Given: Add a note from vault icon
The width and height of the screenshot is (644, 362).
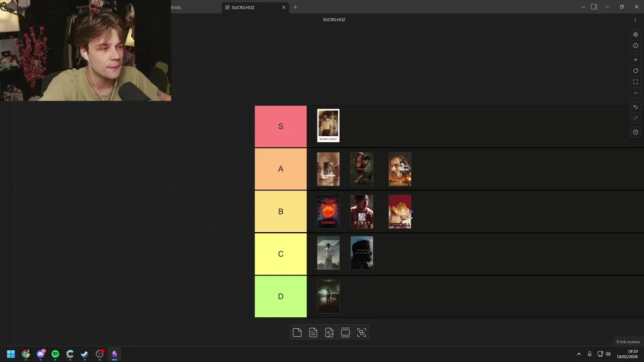Looking at the screenshot, I should [x=313, y=332].
